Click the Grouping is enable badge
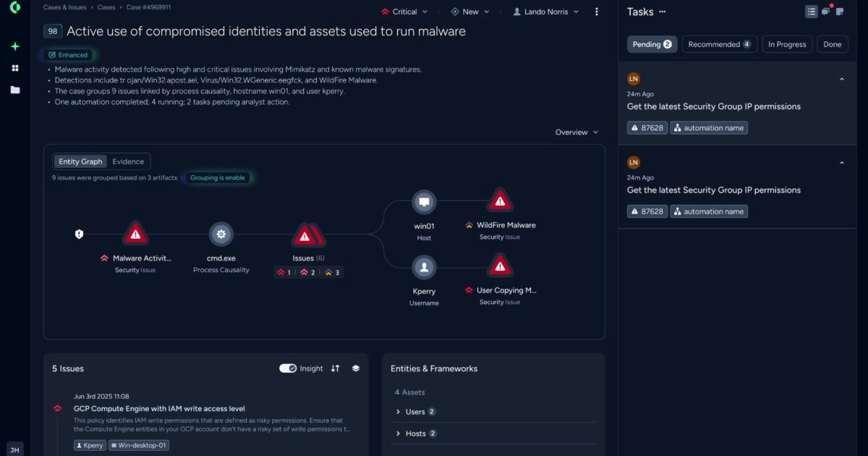 (x=218, y=177)
